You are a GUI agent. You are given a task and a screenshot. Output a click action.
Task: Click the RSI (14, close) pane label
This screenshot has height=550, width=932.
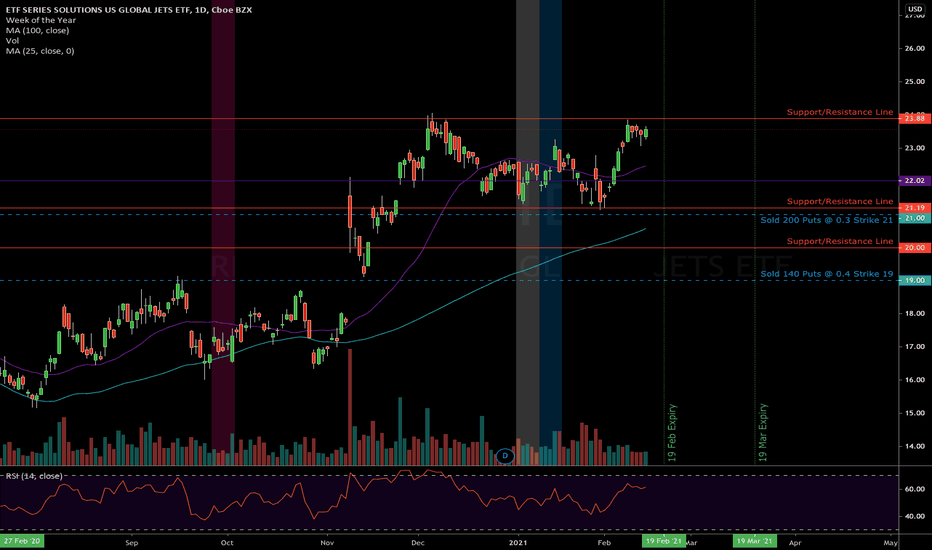pos(34,476)
